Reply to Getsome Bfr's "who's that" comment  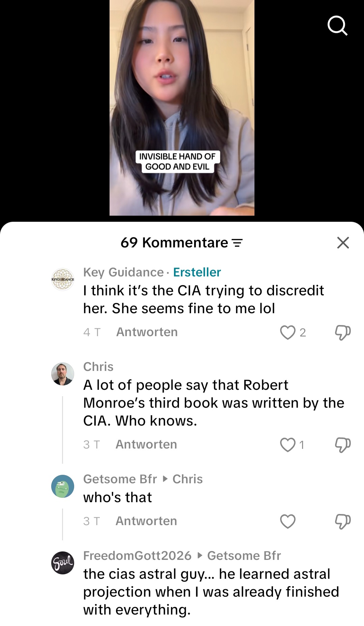[x=146, y=521]
